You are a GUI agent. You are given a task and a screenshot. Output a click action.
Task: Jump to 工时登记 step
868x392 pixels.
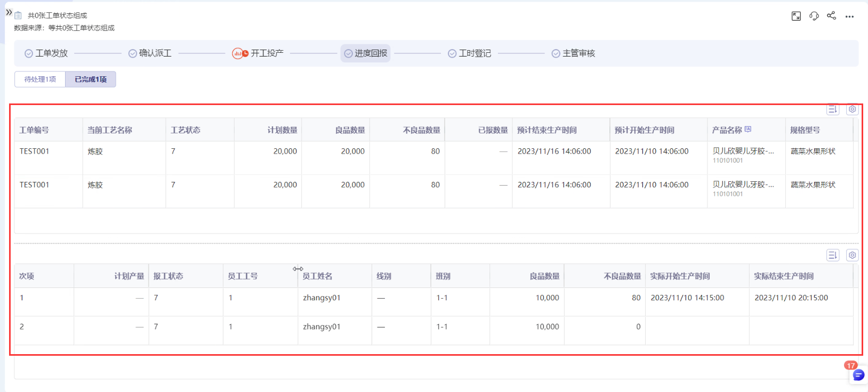pyautogui.click(x=470, y=53)
